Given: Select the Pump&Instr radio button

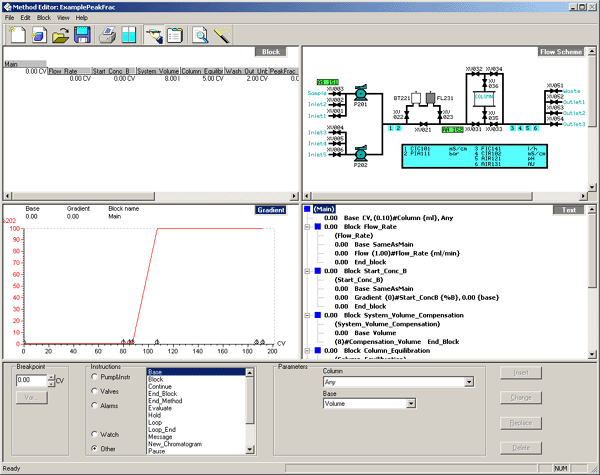Looking at the screenshot, I should click(94, 377).
